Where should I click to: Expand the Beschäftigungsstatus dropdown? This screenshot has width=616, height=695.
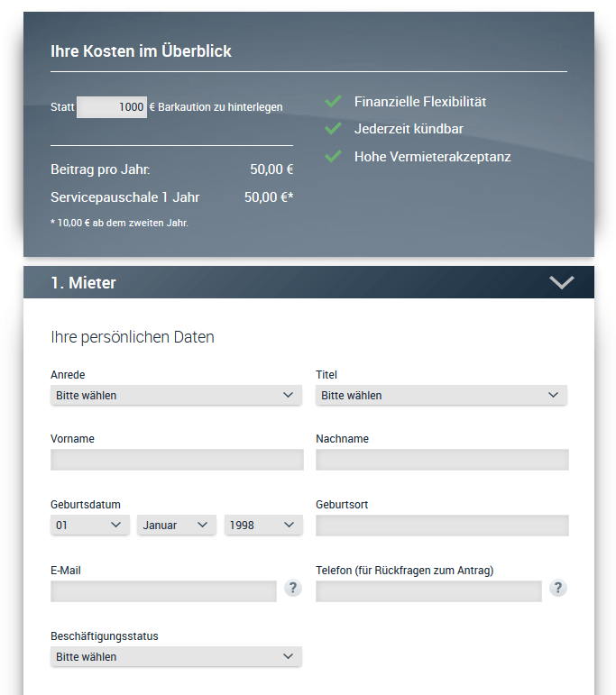176,657
